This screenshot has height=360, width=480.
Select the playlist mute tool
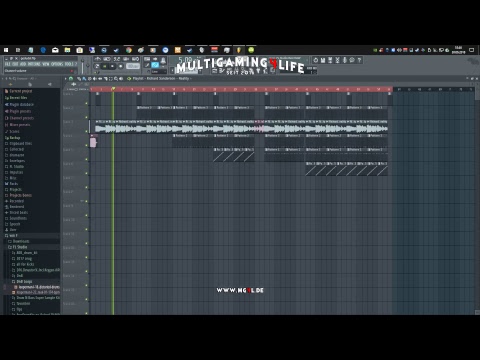point(95,79)
